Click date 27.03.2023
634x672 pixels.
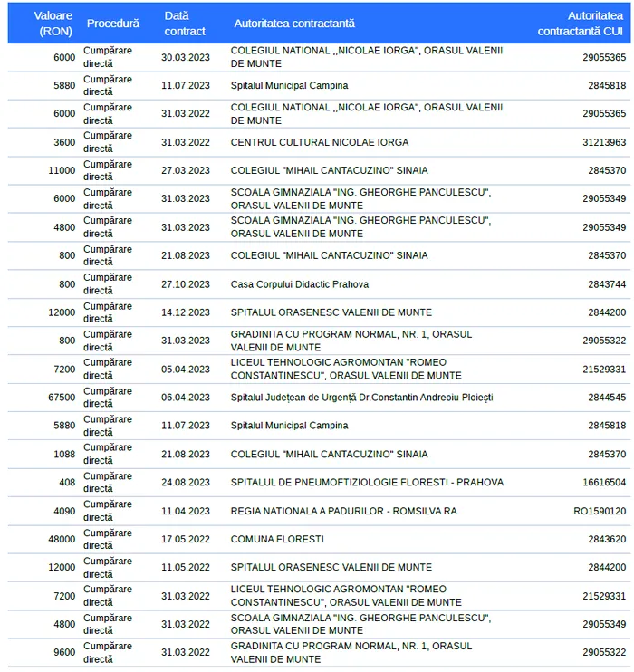click(x=186, y=170)
